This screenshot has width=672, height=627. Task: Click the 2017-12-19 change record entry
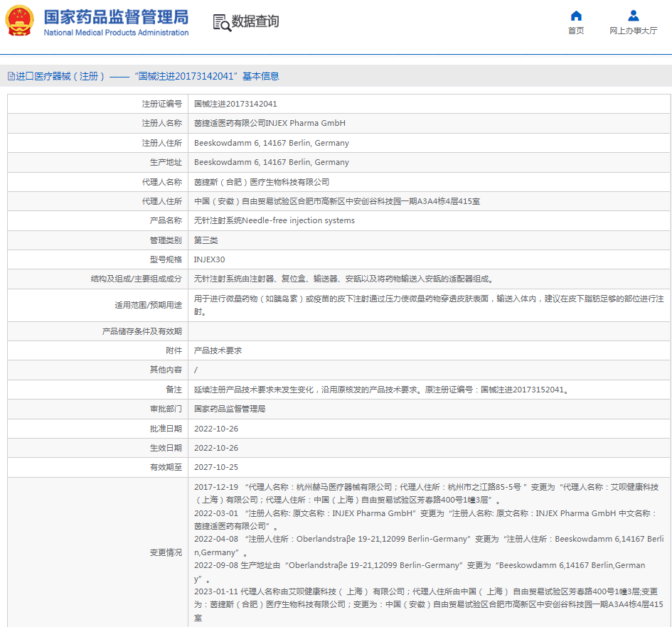pyautogui.click(x=216, y=487)
